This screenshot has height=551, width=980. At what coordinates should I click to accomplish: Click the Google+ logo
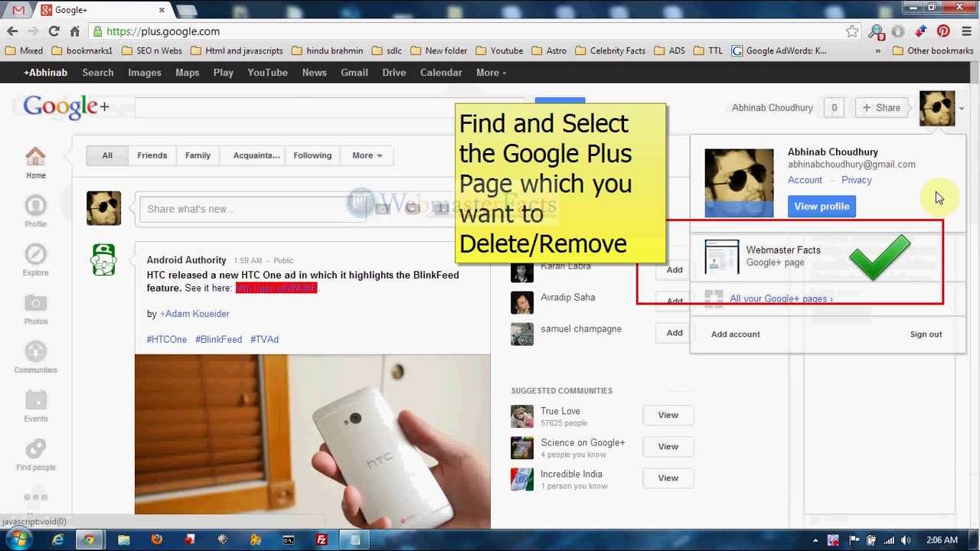[x=66, y=107]
